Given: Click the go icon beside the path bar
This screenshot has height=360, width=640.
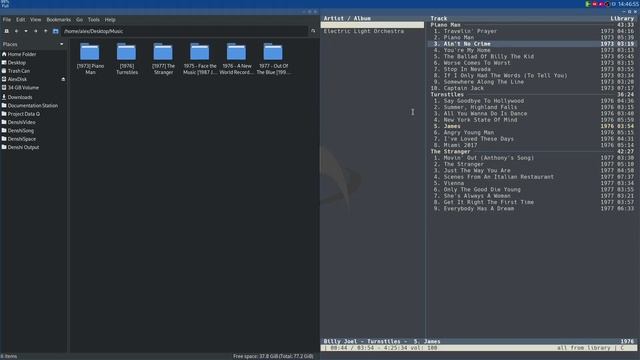Looking at the screenshot, I should (313, 31).
